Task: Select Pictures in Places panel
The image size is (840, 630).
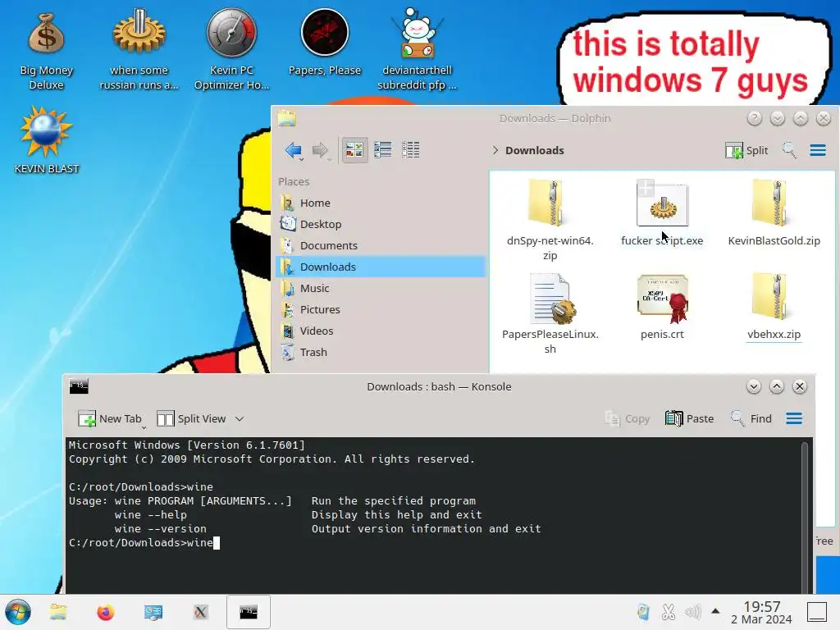Action: coord(381,309)
